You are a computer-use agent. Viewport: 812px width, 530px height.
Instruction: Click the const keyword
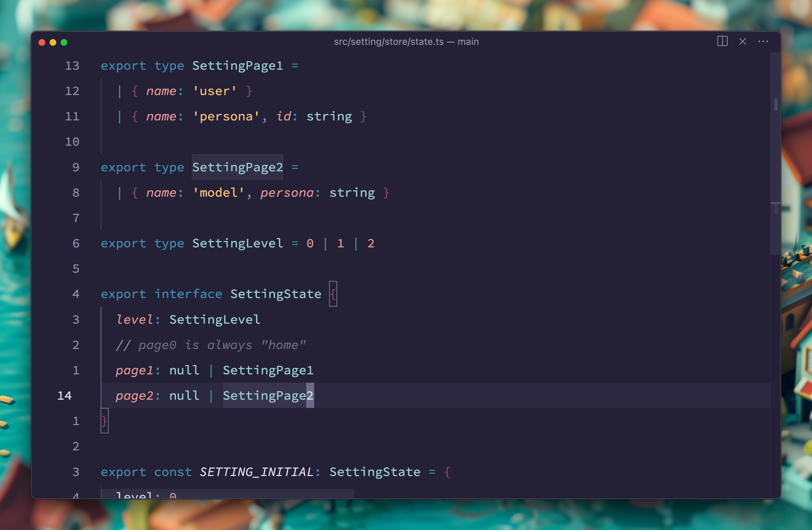point(173,472)
